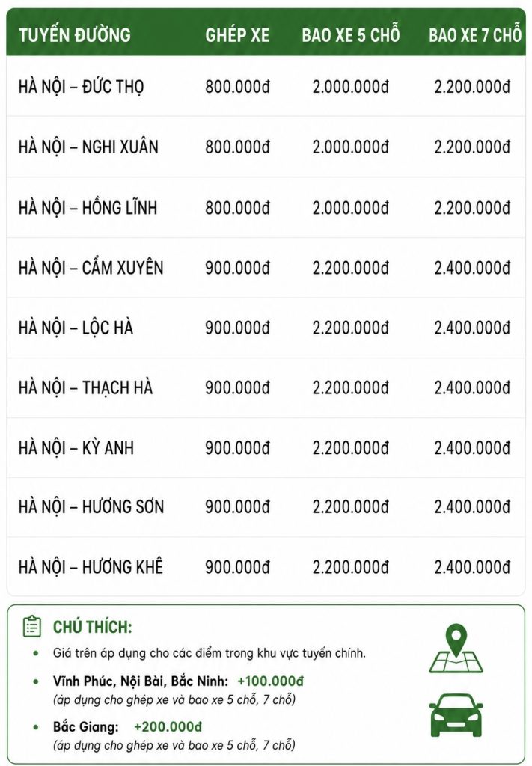Click the CHÚ THÍCH heading
The image size is (532, 766).
[93, 627]
